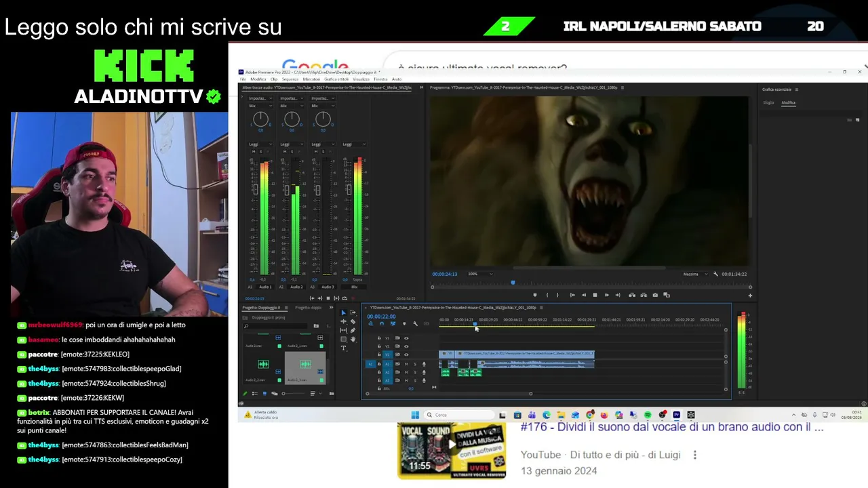Choose the Ripple Edit tool
868x488 pixels.
click(343, 321)
